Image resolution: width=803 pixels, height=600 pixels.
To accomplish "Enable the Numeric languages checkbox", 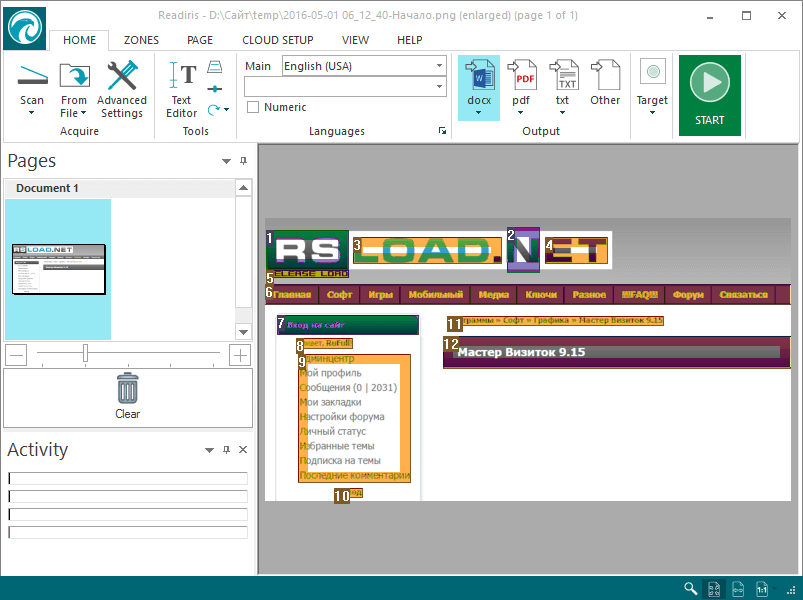I will point(251,107).
